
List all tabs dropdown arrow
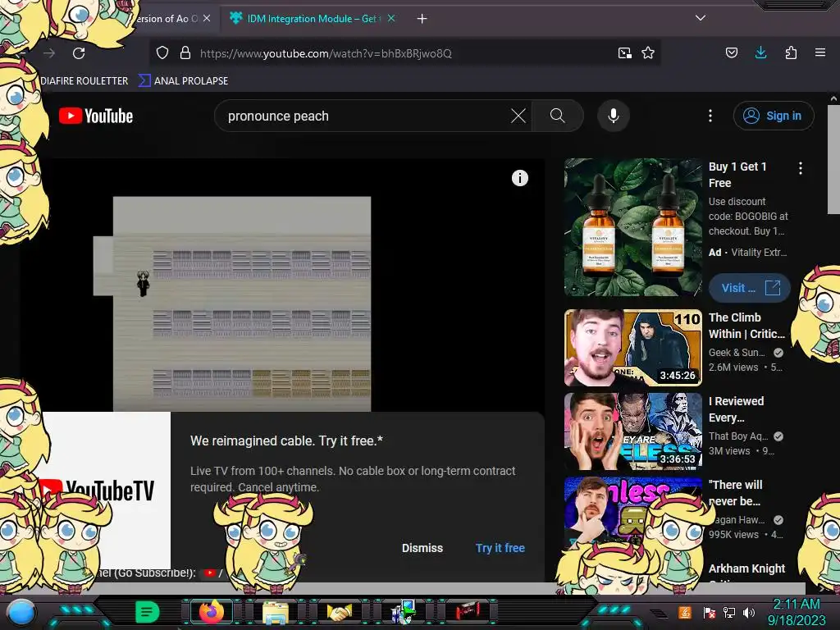tap(701, 18)
